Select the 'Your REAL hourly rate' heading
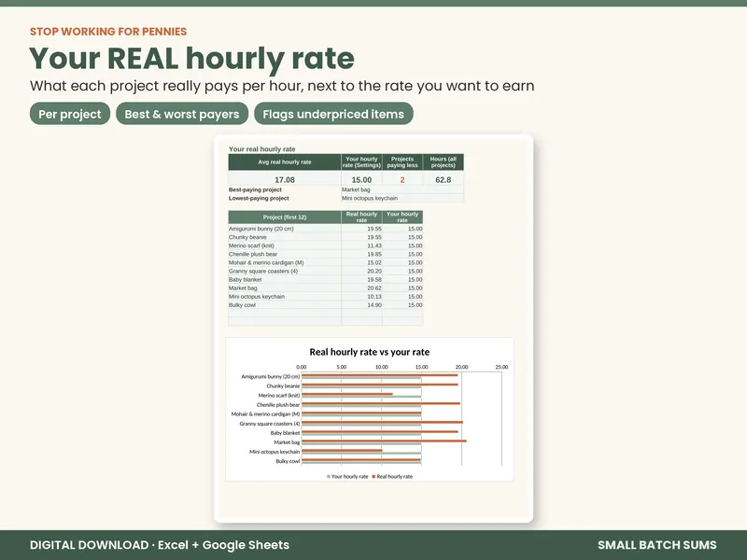The height and width of the screenshot is (560, 747). coord(191,58)
